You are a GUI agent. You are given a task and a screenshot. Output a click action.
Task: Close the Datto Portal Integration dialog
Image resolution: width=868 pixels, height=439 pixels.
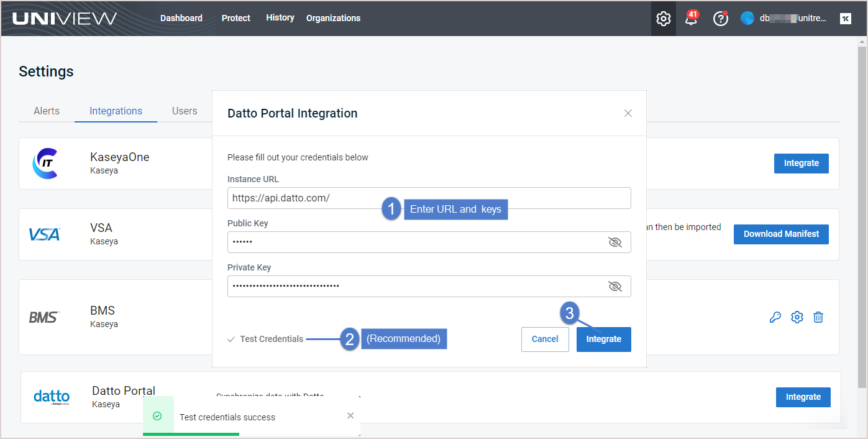(628, 113)
